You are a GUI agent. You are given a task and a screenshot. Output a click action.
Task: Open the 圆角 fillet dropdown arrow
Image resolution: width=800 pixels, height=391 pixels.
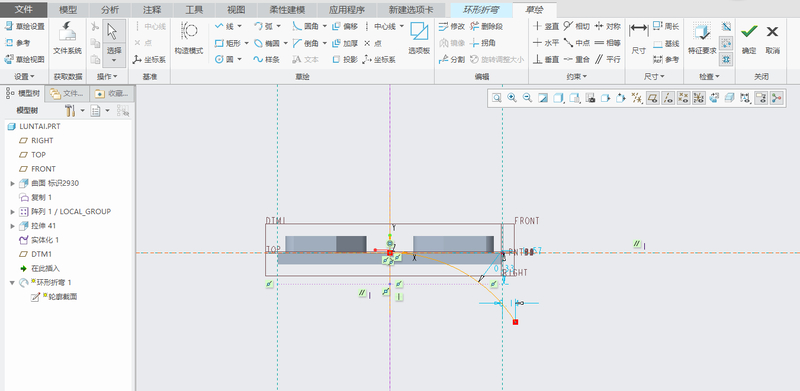tap(324, 27)
